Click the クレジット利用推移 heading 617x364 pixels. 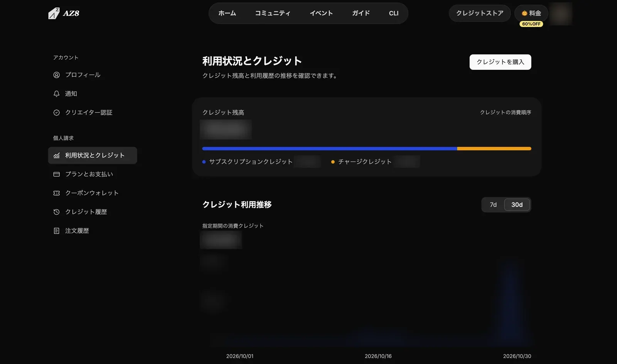click(237, 205)
